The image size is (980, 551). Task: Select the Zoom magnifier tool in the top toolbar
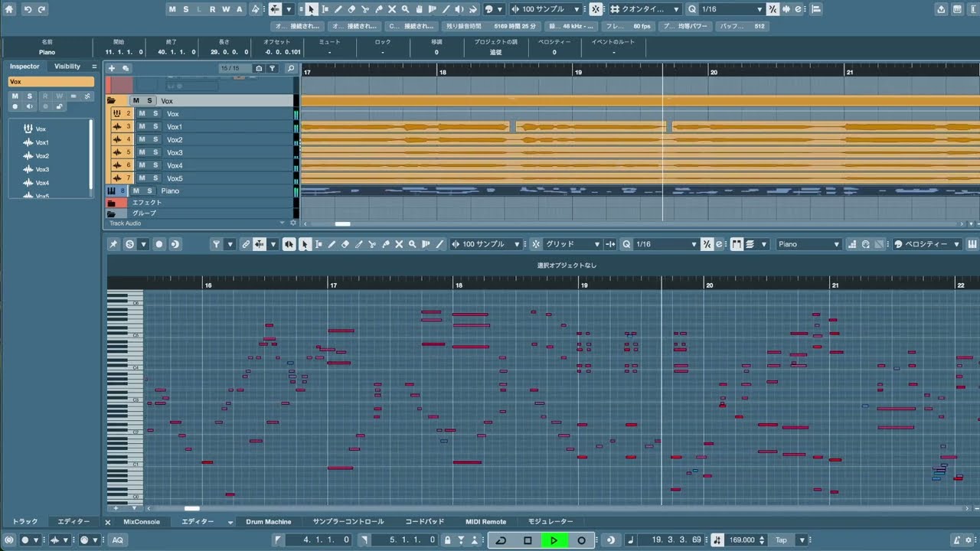[x=406, y=9]
